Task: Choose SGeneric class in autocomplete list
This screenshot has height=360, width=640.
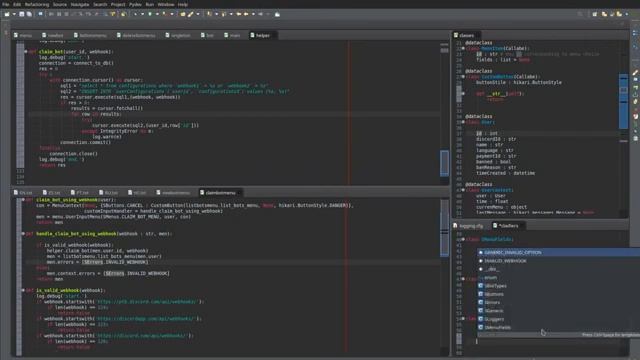Action: pos(558,311)
